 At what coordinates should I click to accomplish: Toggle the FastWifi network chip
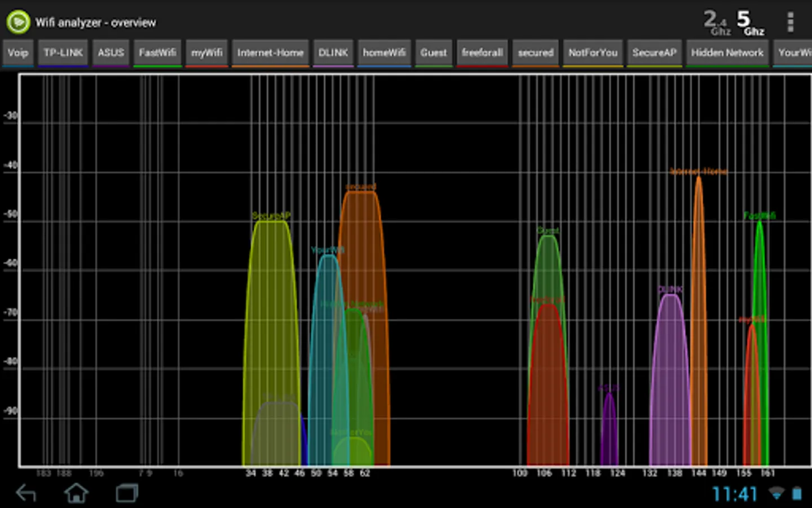click(157, 53)
